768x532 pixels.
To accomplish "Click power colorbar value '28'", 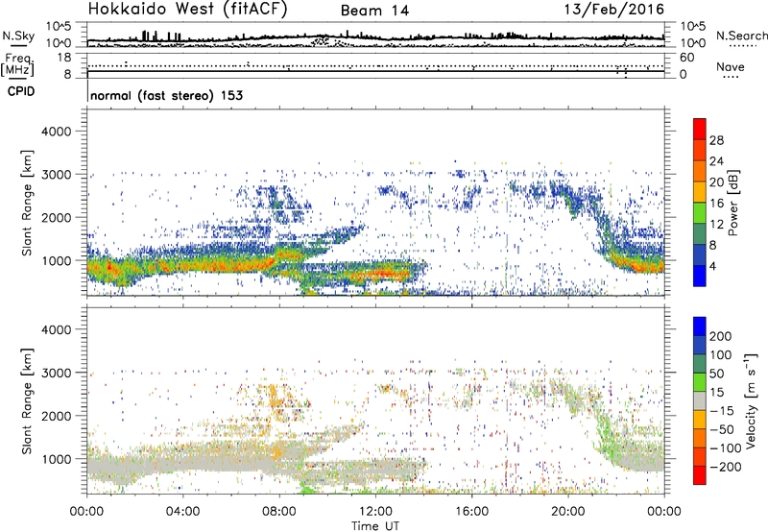I will pos(716,140).
